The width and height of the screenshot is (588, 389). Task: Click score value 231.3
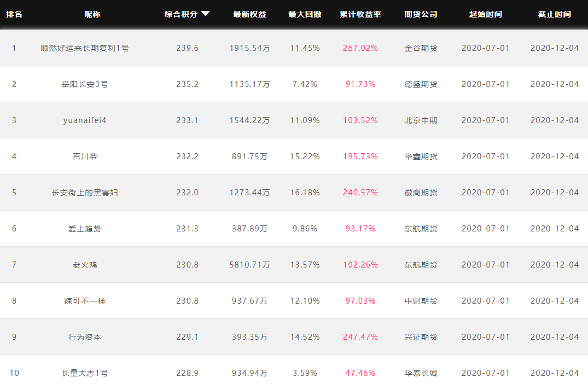tap(188, 229)
